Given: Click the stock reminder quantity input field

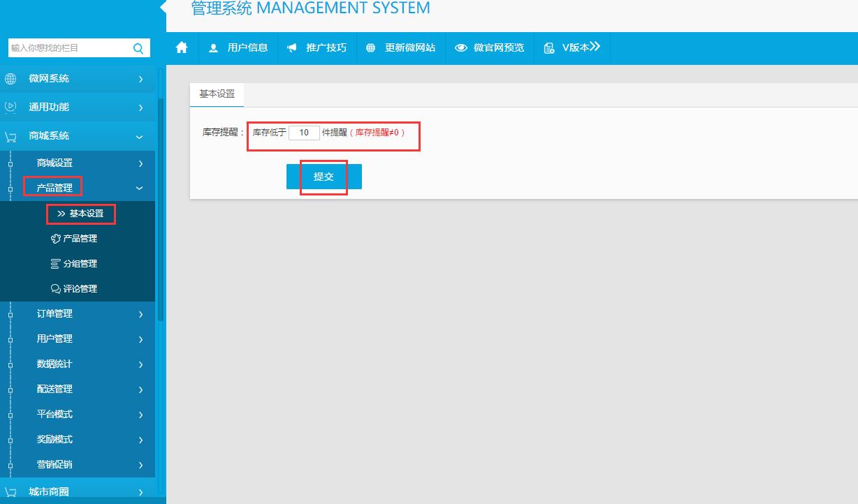Looking at the screenshot, I should tap(304, 133).
